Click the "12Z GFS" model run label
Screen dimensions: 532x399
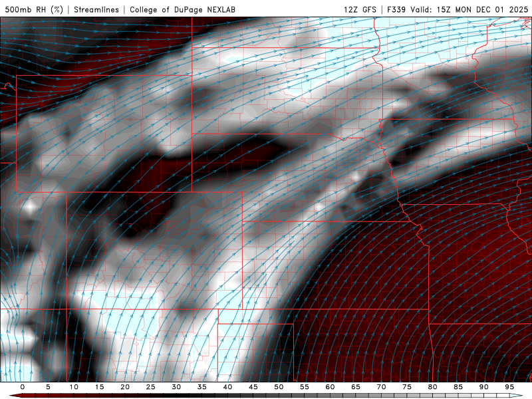point(360,9)
